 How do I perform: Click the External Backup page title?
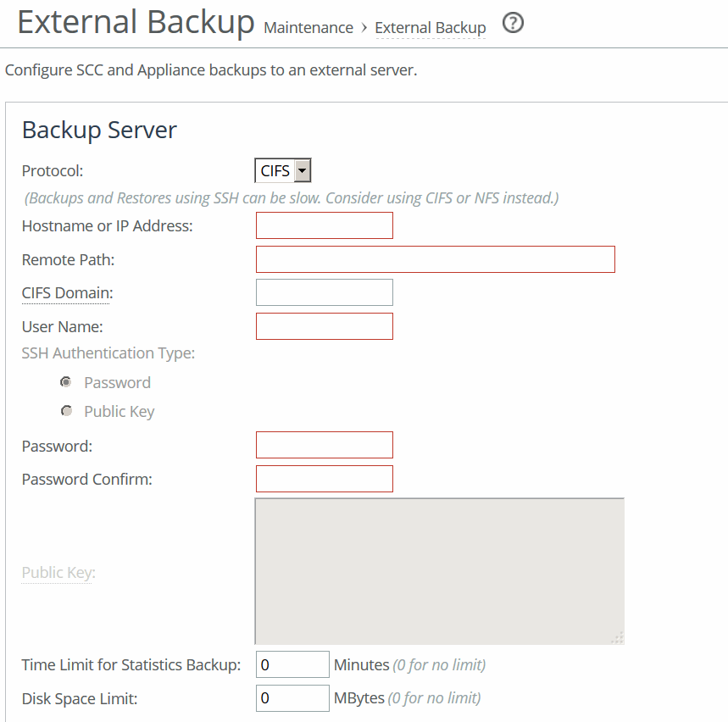point(136,23)
